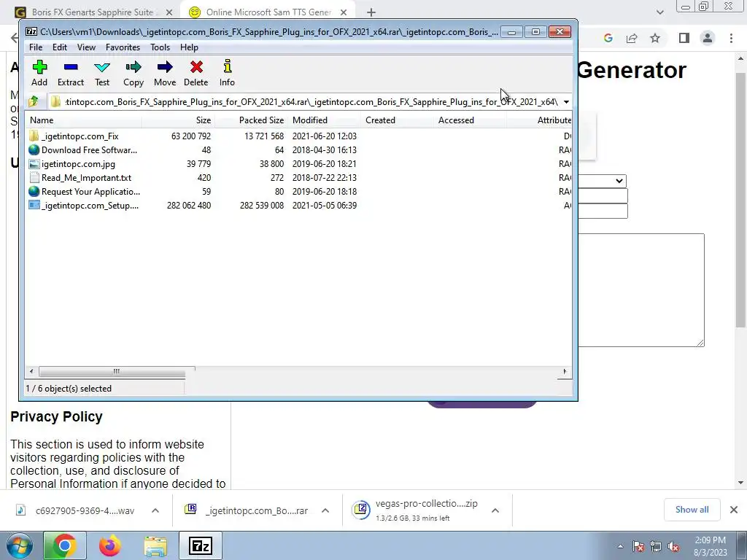Screen dimensions: 747x560
Task: Click Google icon in the address bar
Action: [x=608, y=38]
